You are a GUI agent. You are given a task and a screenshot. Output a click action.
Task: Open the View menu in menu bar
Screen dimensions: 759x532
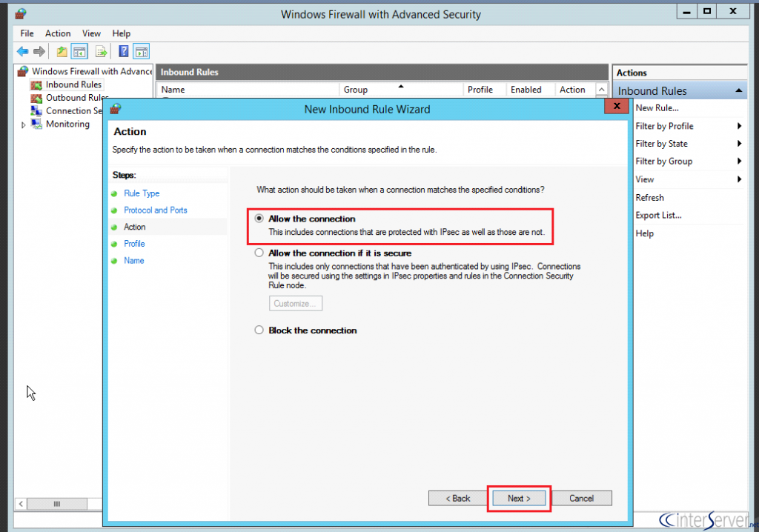point(91,33)
